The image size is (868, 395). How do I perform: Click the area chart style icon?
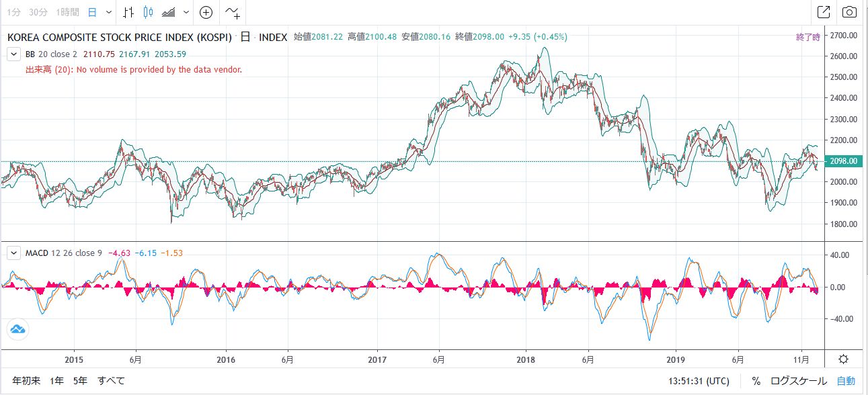[169, 12]
